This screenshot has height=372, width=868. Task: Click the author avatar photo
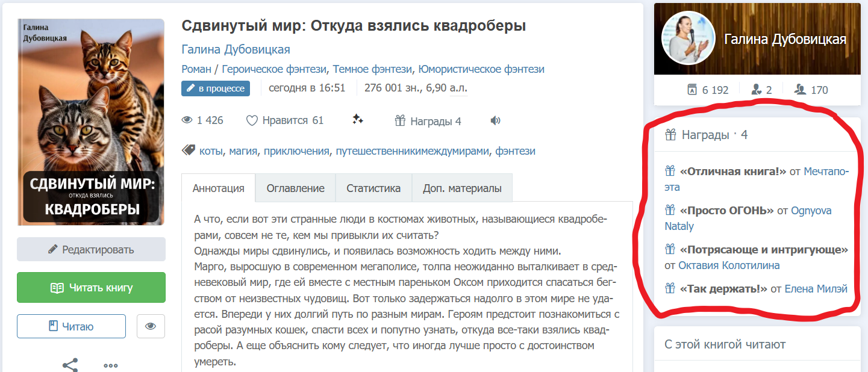coord(688,38)
